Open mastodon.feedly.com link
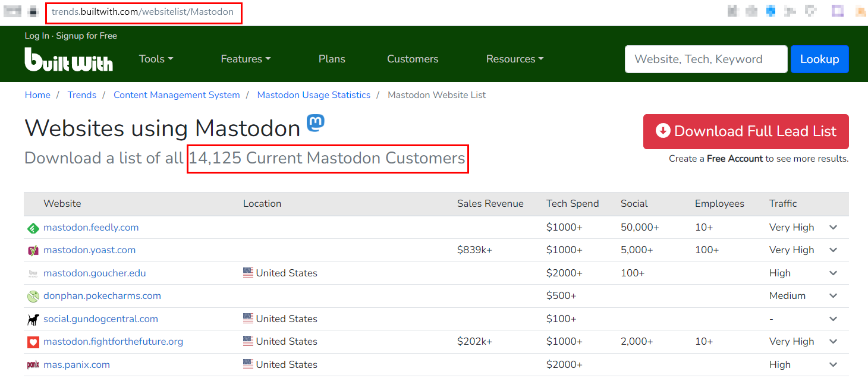This screenshot has width=868, height=378. 91,228
